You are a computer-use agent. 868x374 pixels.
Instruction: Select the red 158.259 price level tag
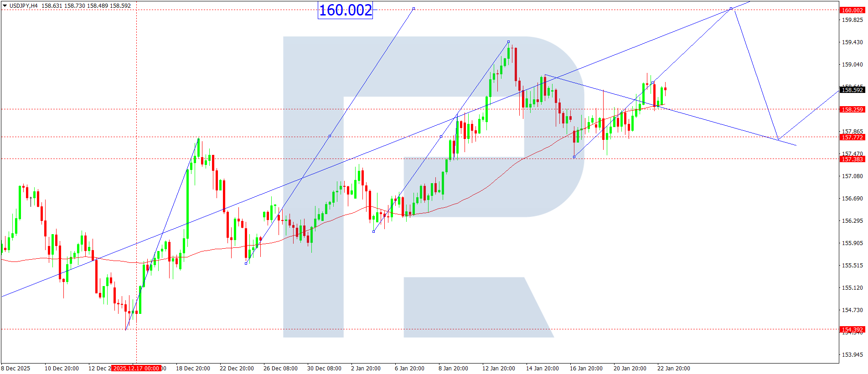point(852,109)
